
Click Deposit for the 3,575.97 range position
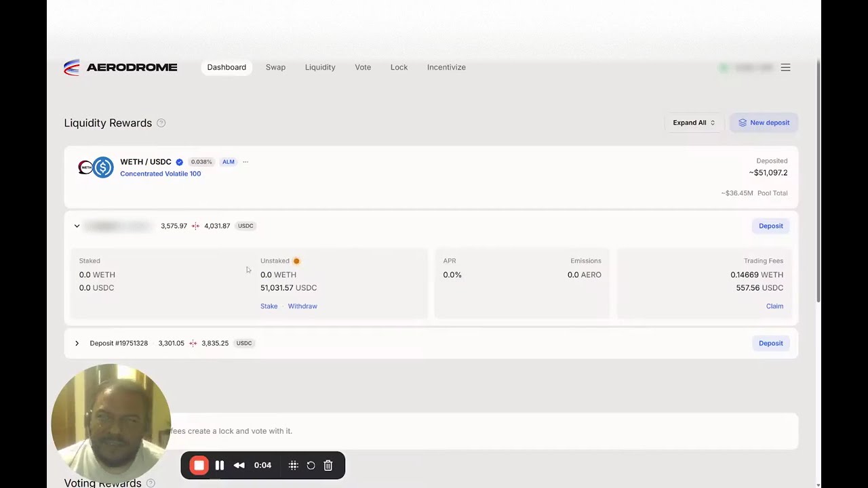pyautogui.click(x=771, y=226)
